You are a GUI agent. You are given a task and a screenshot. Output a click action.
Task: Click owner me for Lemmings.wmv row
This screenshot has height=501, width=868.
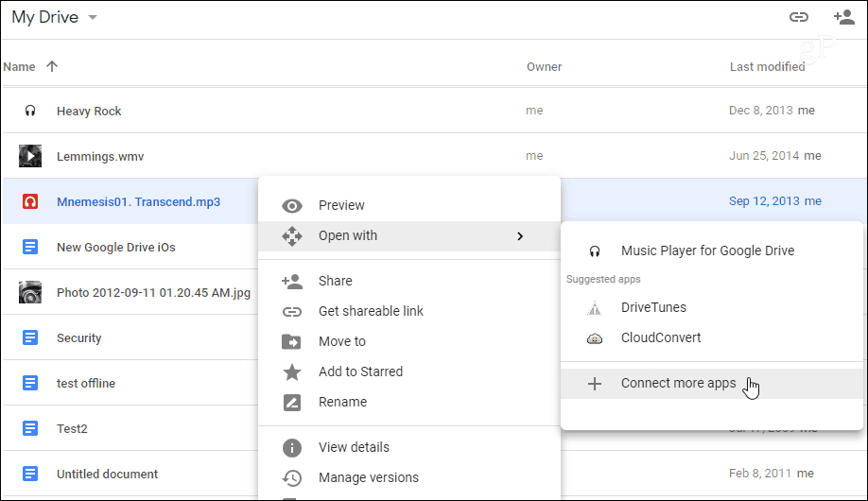click(x=534, y=156)
